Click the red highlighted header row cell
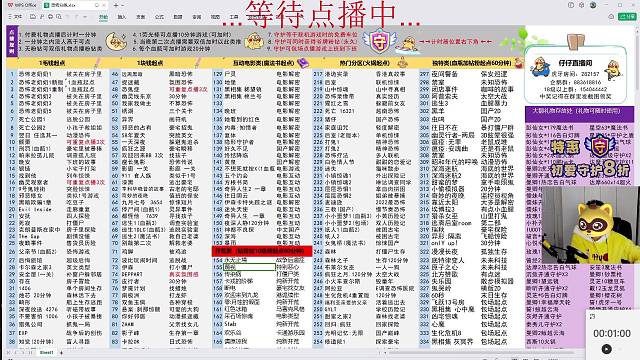Screen dimensions: 640x360 pyautogui.click(x=262, y=251)
